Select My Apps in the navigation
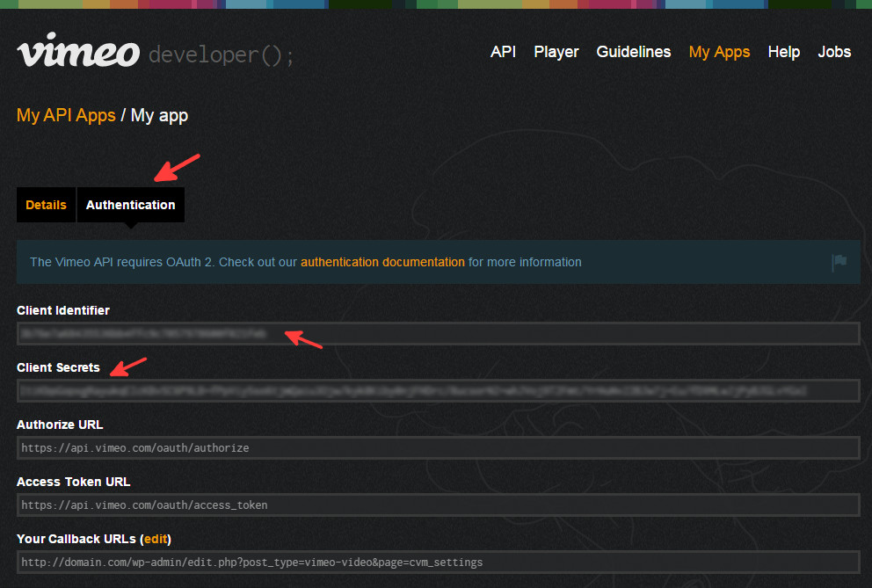This screenshot has height=588, width=872. coord(719,52)
